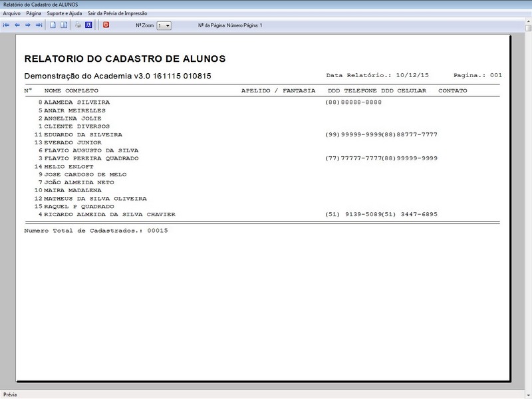Click the name RICARDO ALMEIDA DA SILVA CHAVIER
Viewport: 532px width, 399px height.
[x=110, y=214]
